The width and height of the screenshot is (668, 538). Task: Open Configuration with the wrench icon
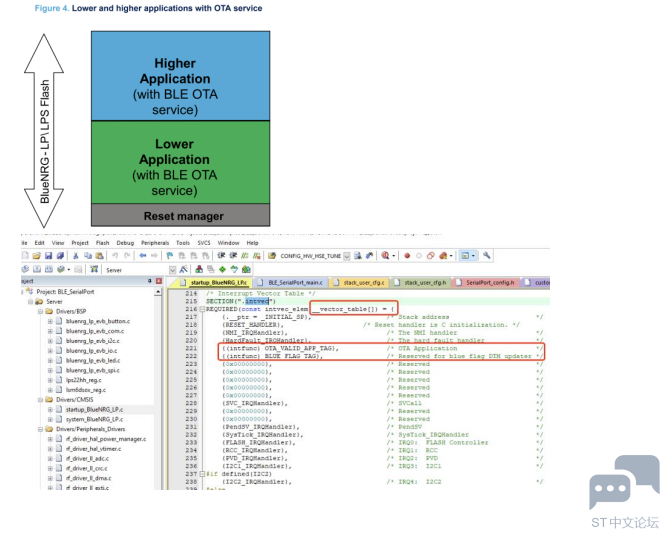(487, 255)
